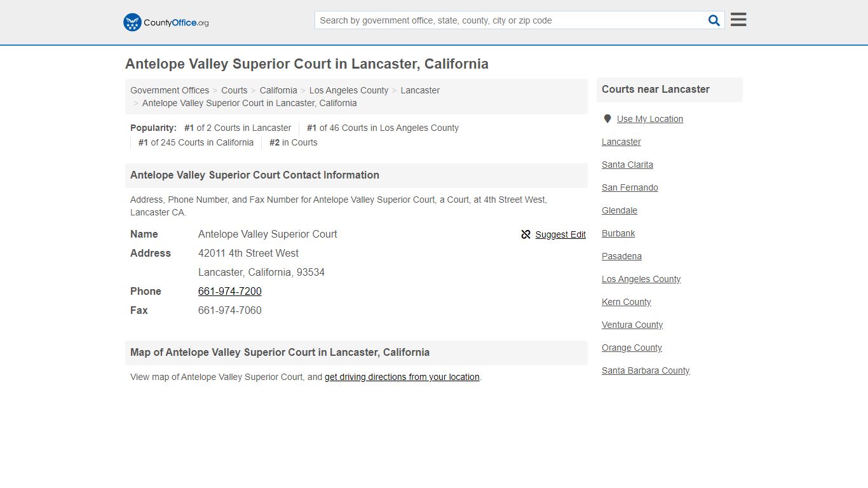Viewport: 868px width, 488px height.
Task: Open San Fernando courts link
Action: (630, 187)
